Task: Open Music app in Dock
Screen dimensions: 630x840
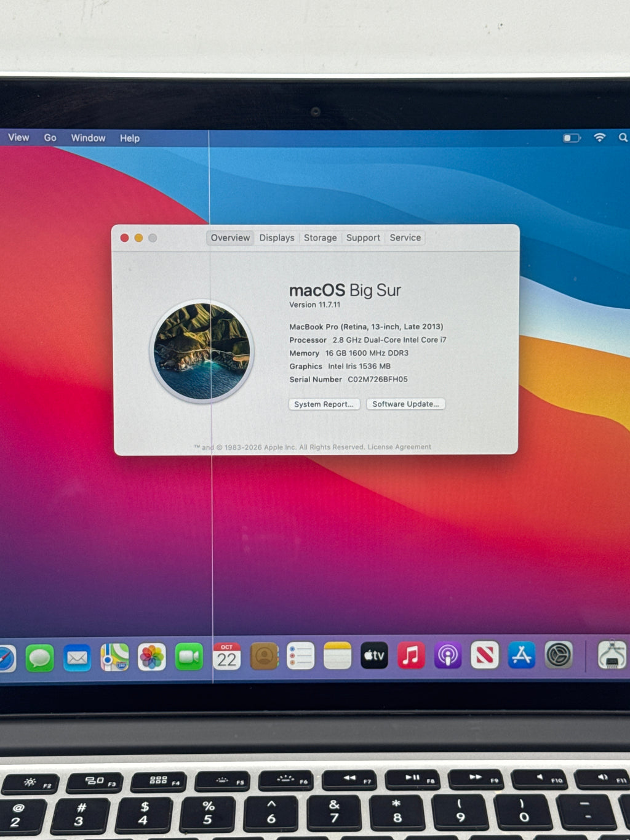Action: coord(411,655)
